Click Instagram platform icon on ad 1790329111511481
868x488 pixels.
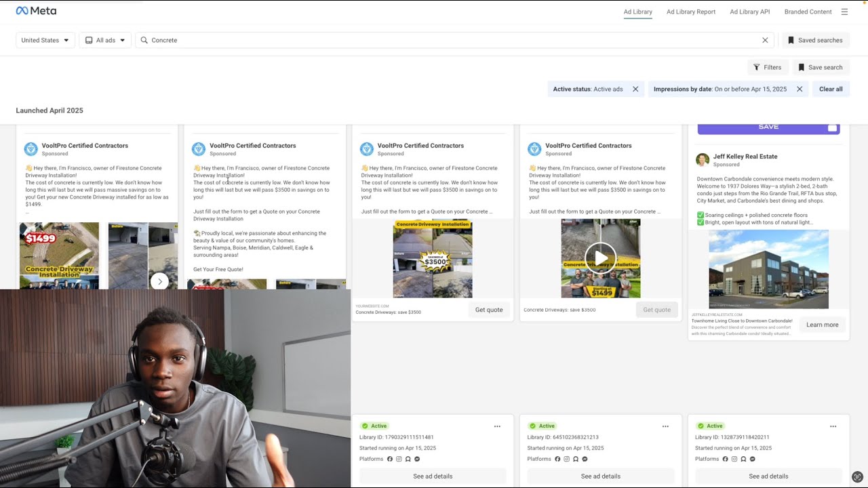[399, 459]
